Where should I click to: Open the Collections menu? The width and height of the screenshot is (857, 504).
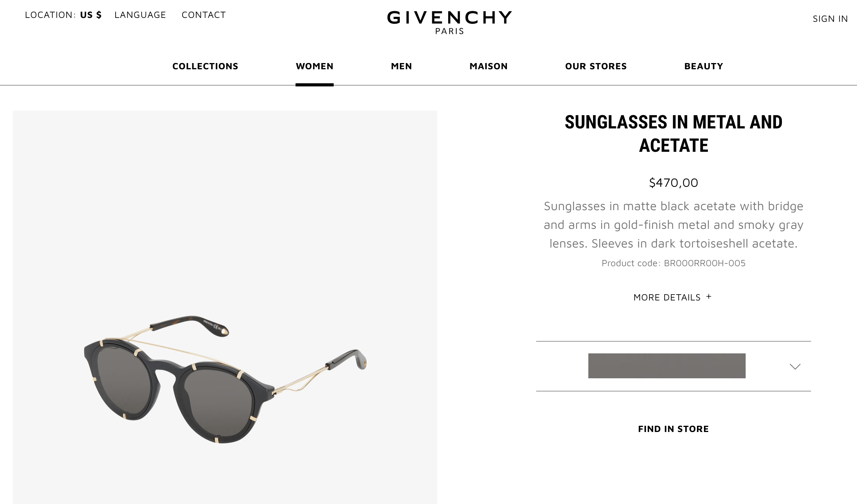pyautogui.click(x=205, y=66)
